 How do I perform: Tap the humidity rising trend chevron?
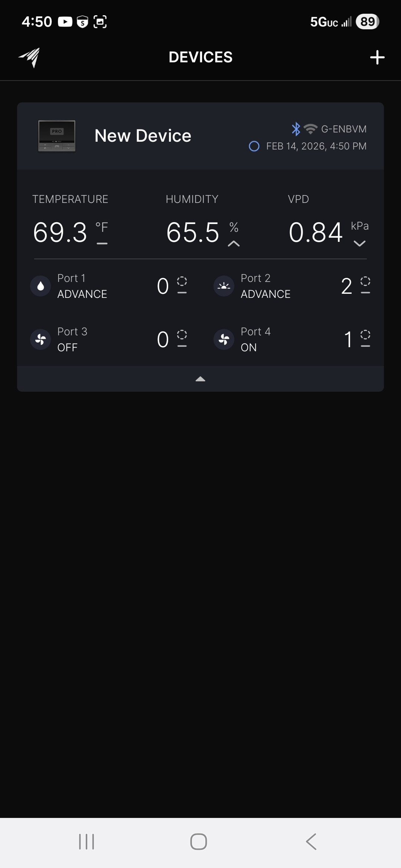(234, 244)
